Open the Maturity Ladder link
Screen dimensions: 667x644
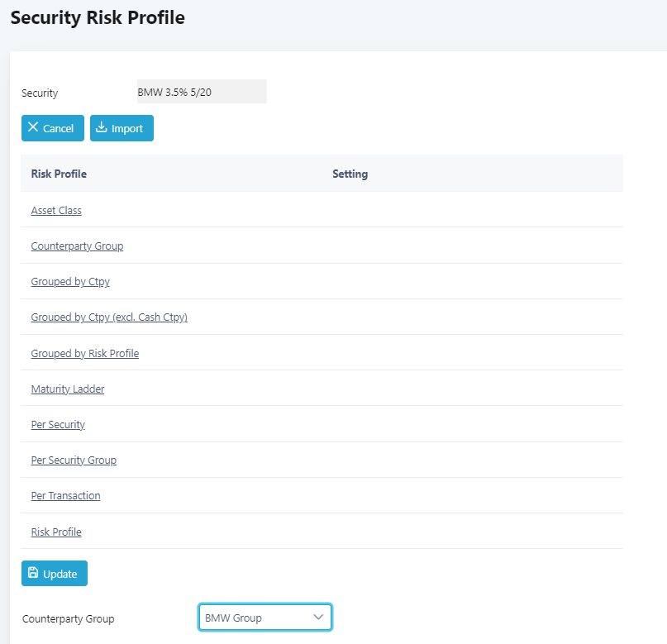(x=68, y=389)
